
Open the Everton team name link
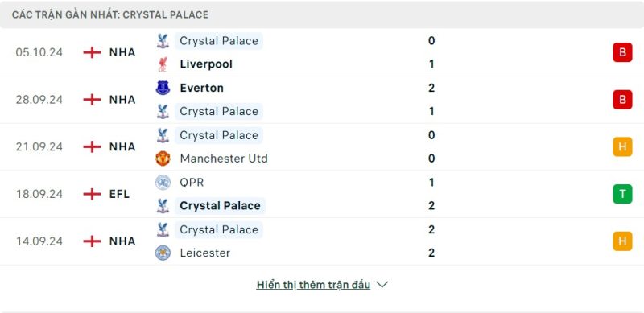pyautogui.click(x=202, y=88)
